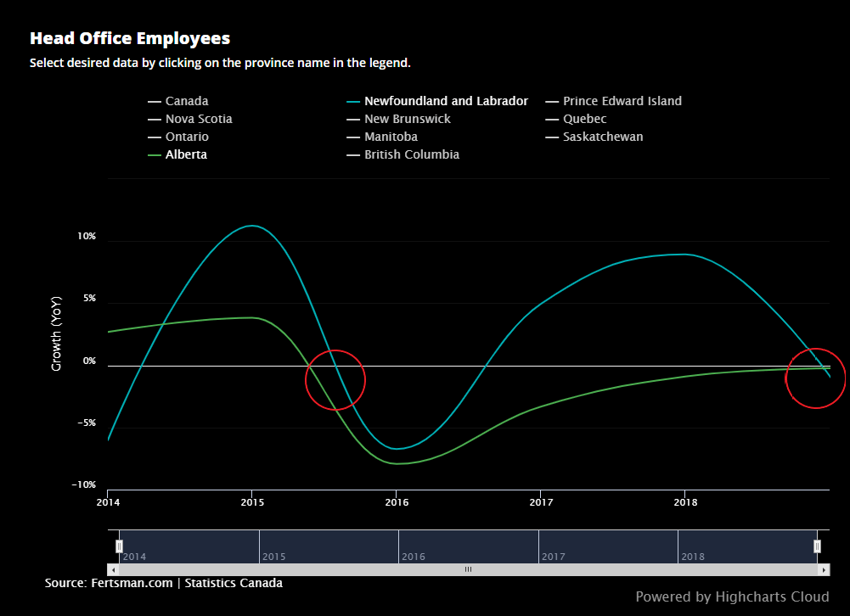Click the left red circle annotation
This screenshot has width=850, height=616.
pos(335,379)
